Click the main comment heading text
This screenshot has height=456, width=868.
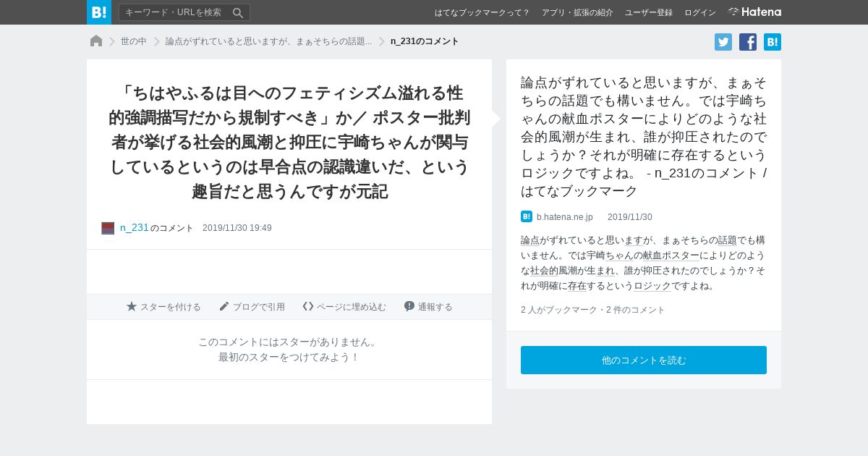tap(289, 142)
